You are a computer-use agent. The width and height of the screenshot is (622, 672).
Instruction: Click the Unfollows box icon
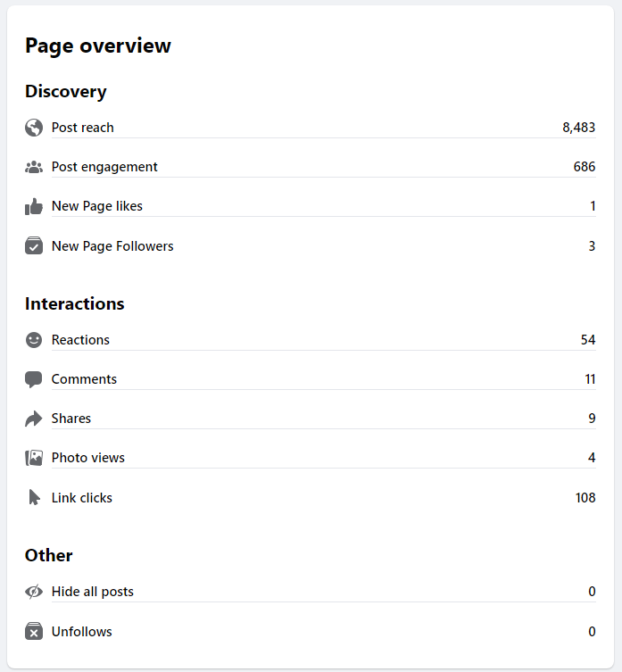pos(34,632)
